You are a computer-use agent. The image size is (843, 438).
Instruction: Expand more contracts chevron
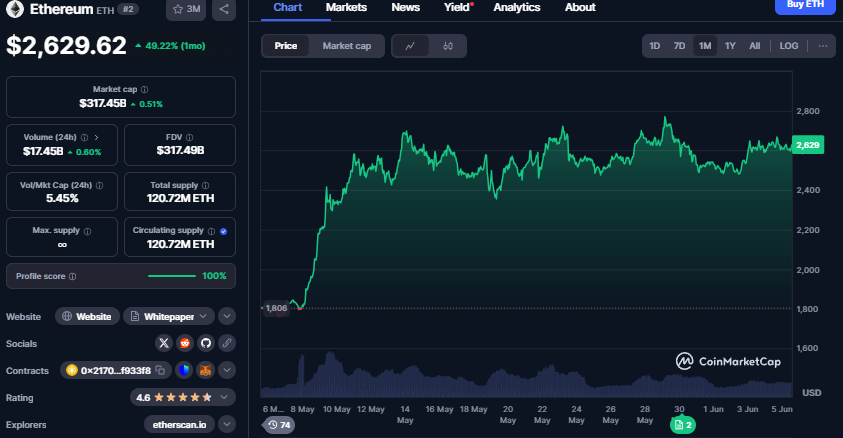pyautogui.click(x=227, y=370)
